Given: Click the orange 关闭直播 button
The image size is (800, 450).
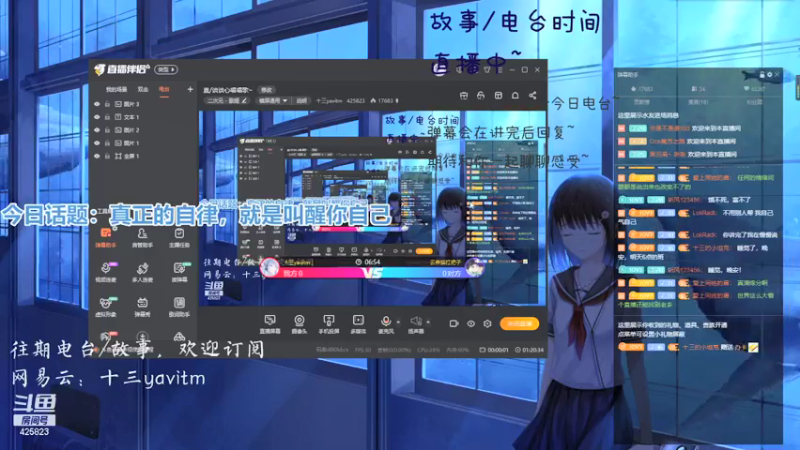Looking at the screenshot, I should (519, 323).
